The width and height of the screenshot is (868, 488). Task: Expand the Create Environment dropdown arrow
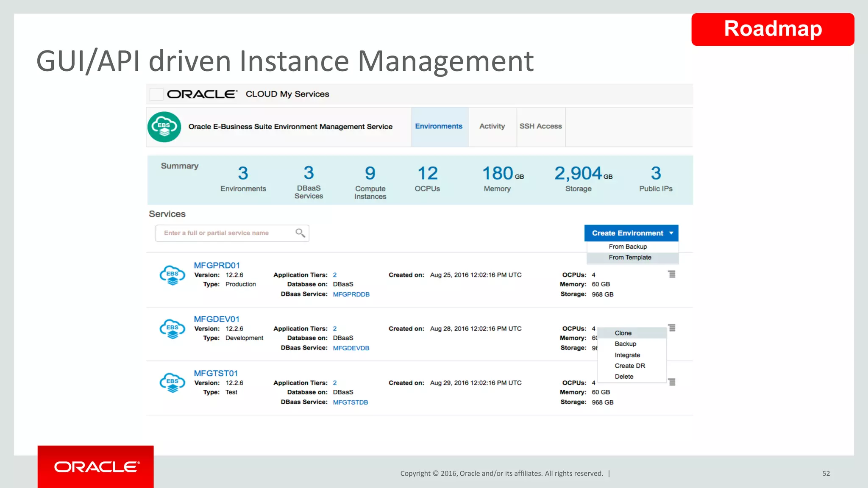click(671, 233)
